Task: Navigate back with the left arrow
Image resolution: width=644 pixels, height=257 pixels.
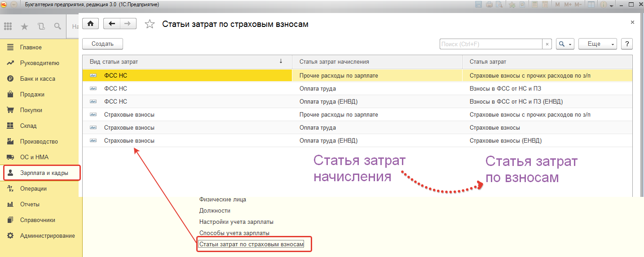Action: (x=112, y=24)
